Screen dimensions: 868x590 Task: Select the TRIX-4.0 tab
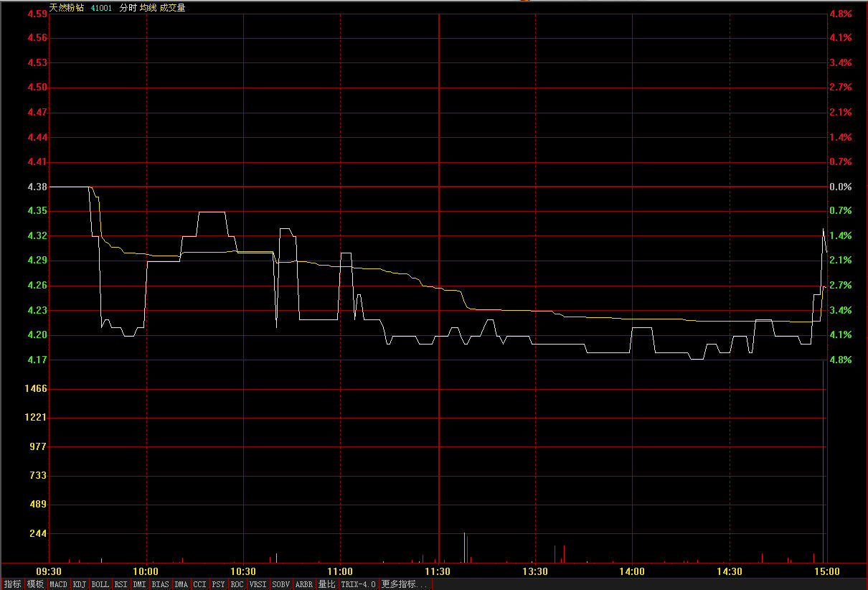click(359, 584)
